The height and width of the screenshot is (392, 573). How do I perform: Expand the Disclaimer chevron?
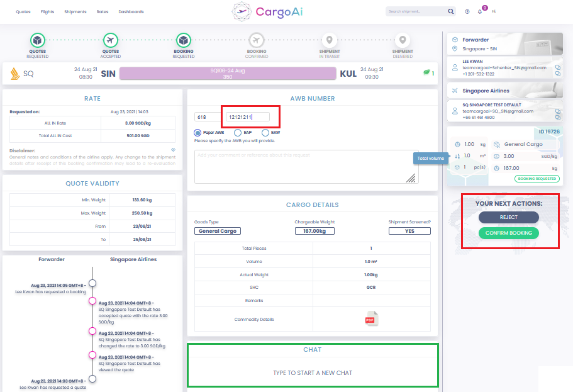[x=173, y=150]
